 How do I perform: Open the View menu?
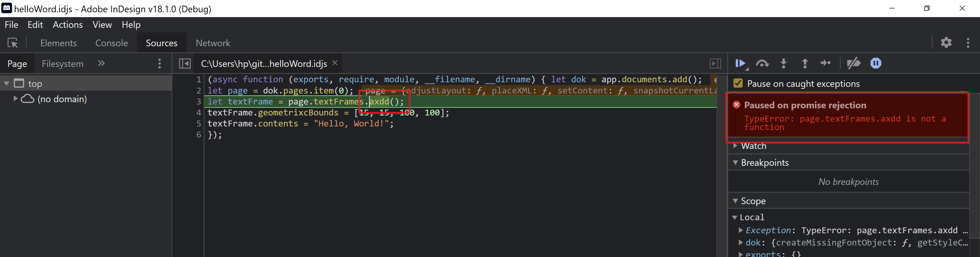[102, 25]
